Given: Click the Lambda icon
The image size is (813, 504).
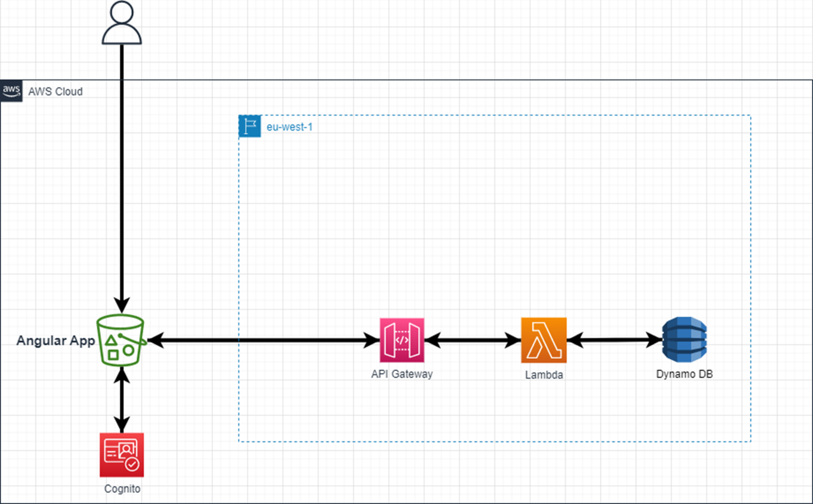Looking at the screenshot, I should (543, 339).
